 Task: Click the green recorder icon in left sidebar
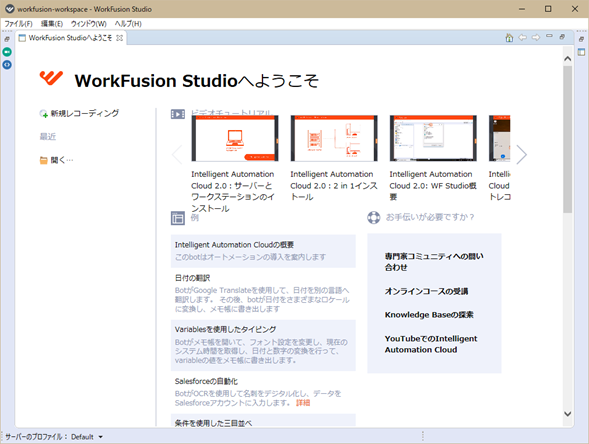click(x=7, y=51)
